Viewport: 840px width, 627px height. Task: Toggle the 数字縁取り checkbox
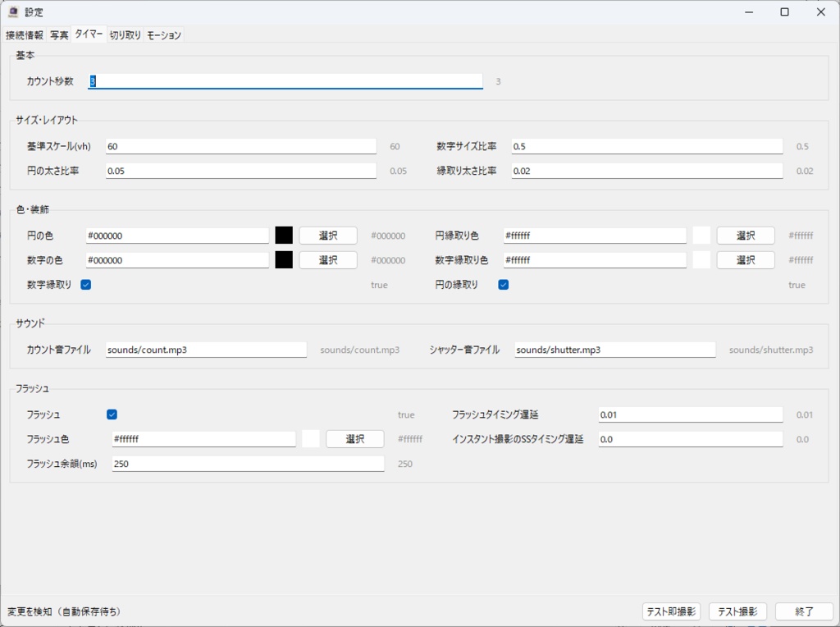tap(85, 285)
